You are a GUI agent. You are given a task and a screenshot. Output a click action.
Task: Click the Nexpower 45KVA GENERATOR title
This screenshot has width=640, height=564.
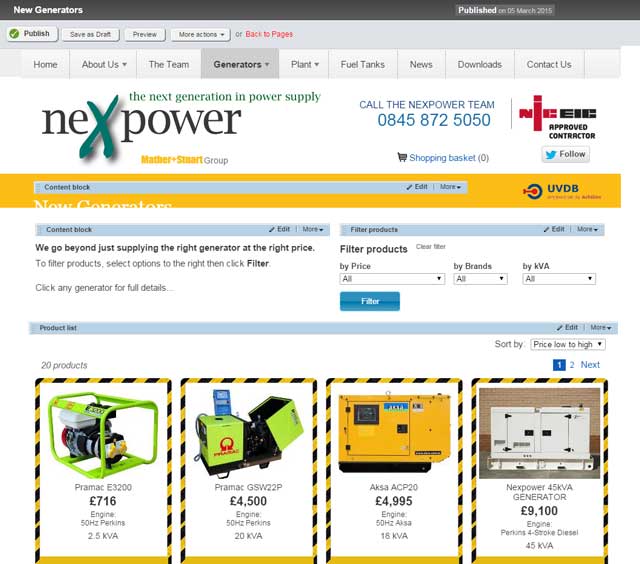539,492
